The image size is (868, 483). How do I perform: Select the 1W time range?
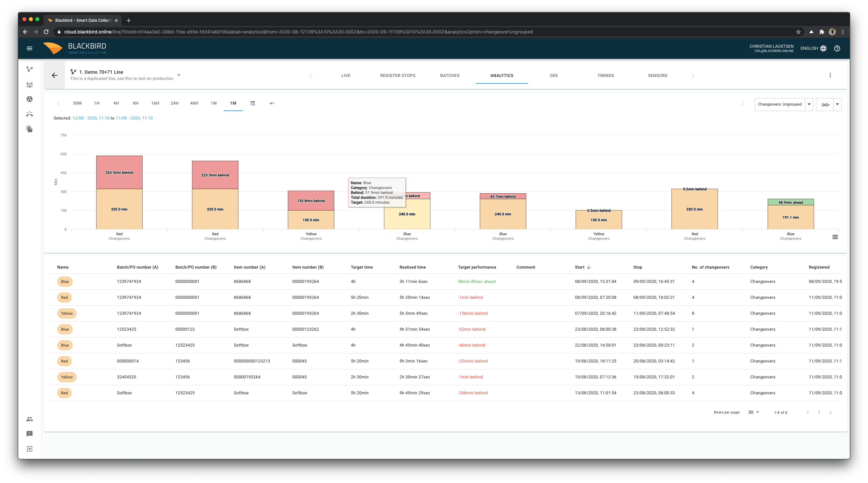[x=214, y=103]
